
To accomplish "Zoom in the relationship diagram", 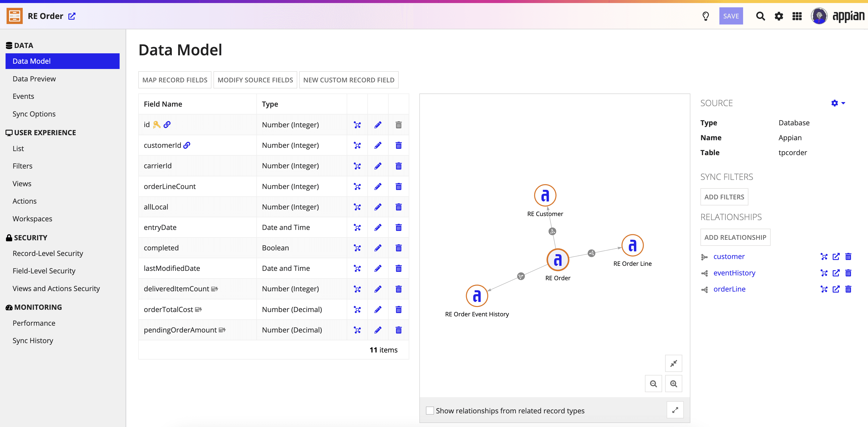I will [673, 384].
